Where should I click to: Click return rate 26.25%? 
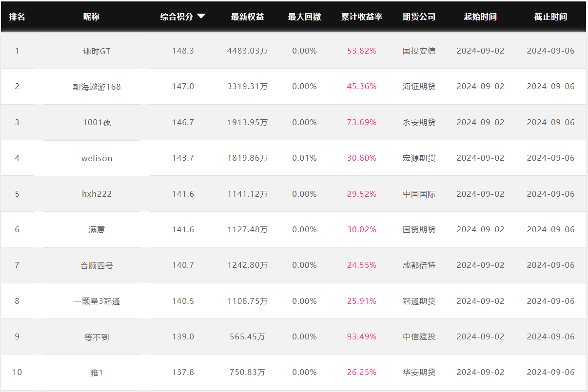[x=362, y=372]
